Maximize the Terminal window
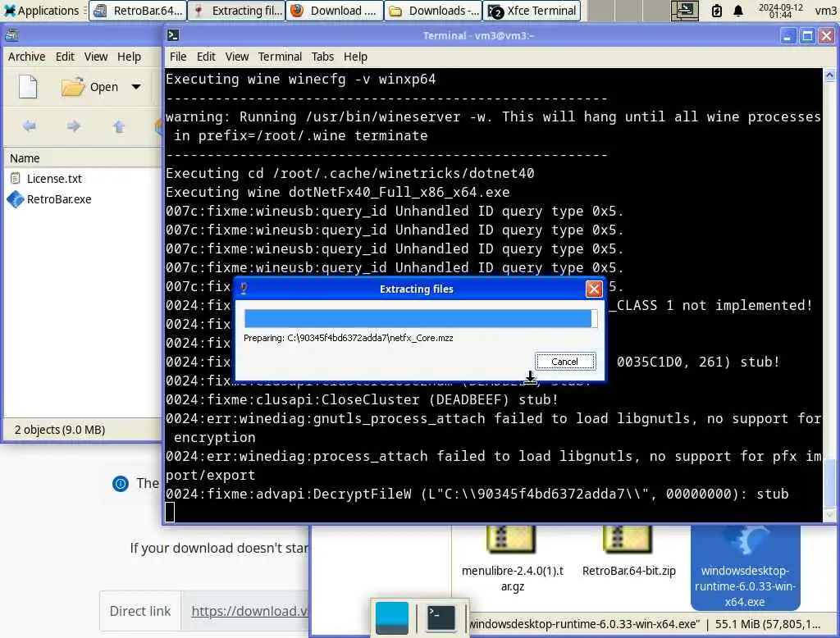840x638 pixels. click(x=807, y=36)
